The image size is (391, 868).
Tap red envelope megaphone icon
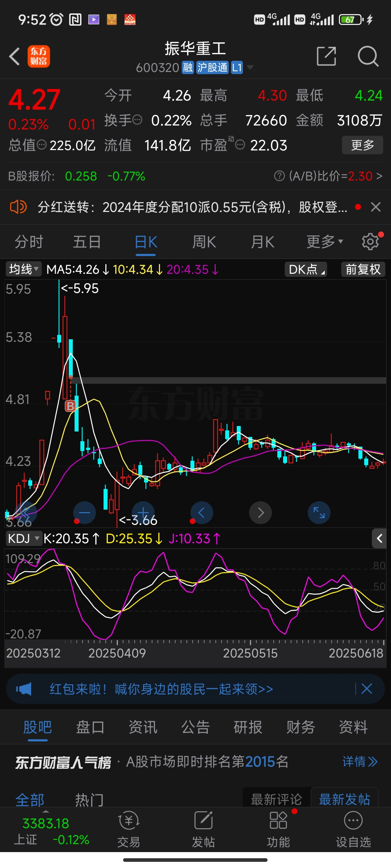point(24,689)
